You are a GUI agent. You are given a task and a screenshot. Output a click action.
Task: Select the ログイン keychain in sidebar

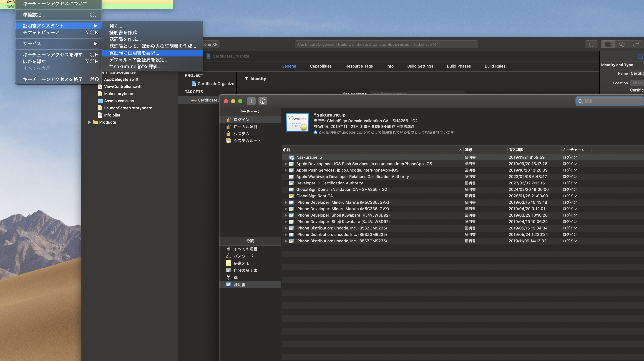pyautogui.click(x=250, y=120)
